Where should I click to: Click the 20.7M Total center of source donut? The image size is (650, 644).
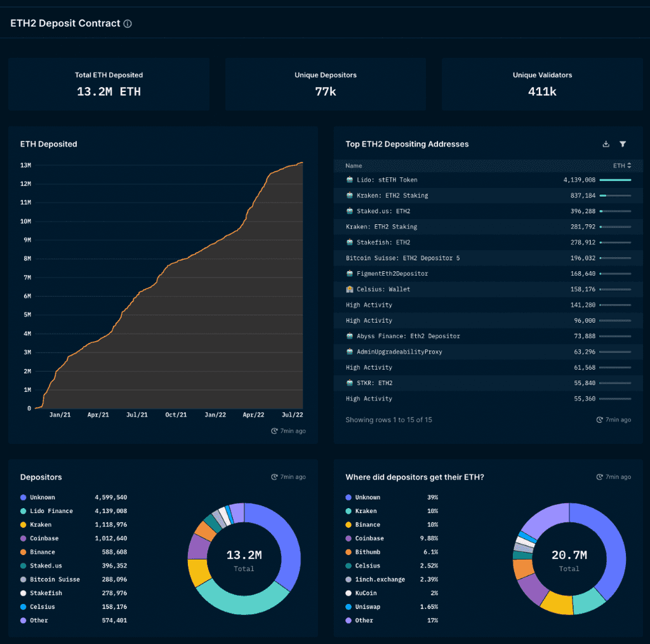[569, 561]
